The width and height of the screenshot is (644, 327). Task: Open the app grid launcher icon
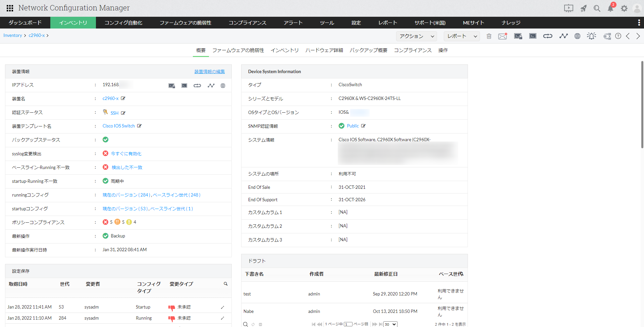10,8
